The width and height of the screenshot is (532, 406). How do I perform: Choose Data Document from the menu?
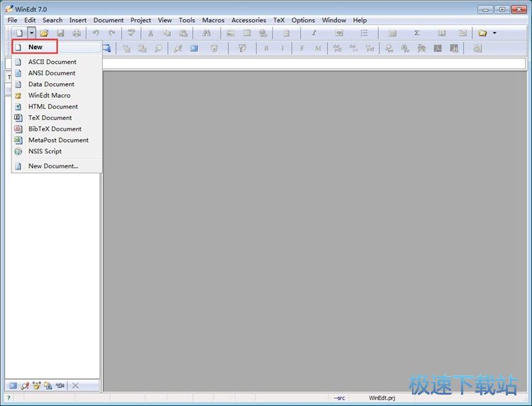[x=57, y=84]
